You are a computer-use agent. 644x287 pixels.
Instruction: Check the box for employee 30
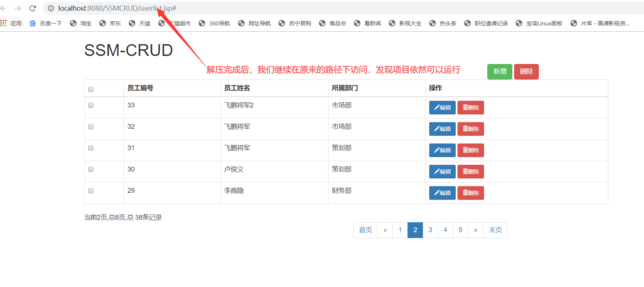91,169
